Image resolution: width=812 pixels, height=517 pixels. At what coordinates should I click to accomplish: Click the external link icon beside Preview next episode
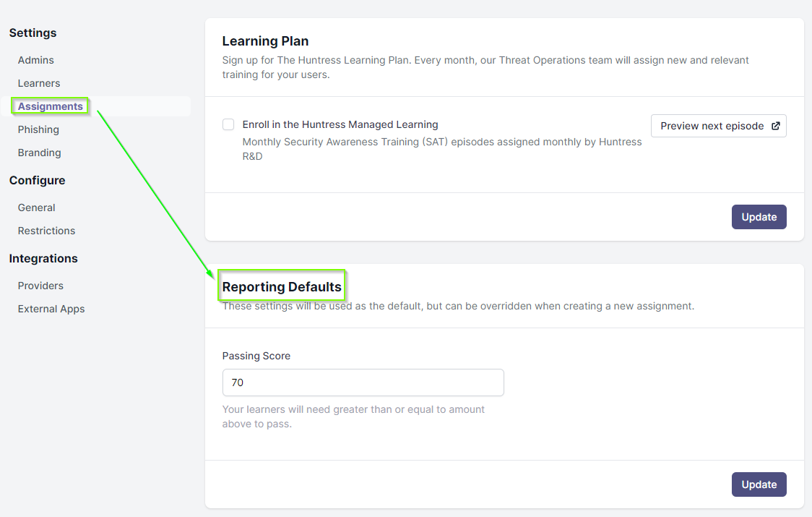pyautogui.click(x=775, y=126)
